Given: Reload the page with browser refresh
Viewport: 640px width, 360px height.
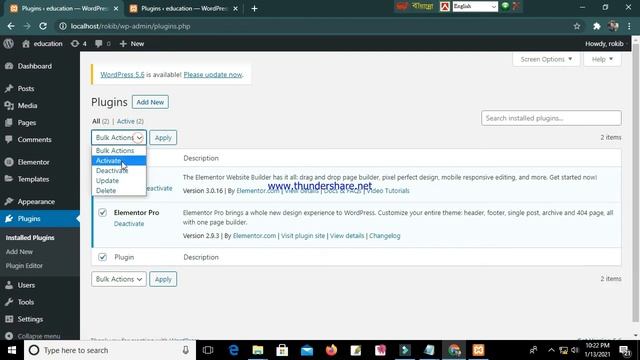Looking at the screenshot, I should click(x=43, y=26).
